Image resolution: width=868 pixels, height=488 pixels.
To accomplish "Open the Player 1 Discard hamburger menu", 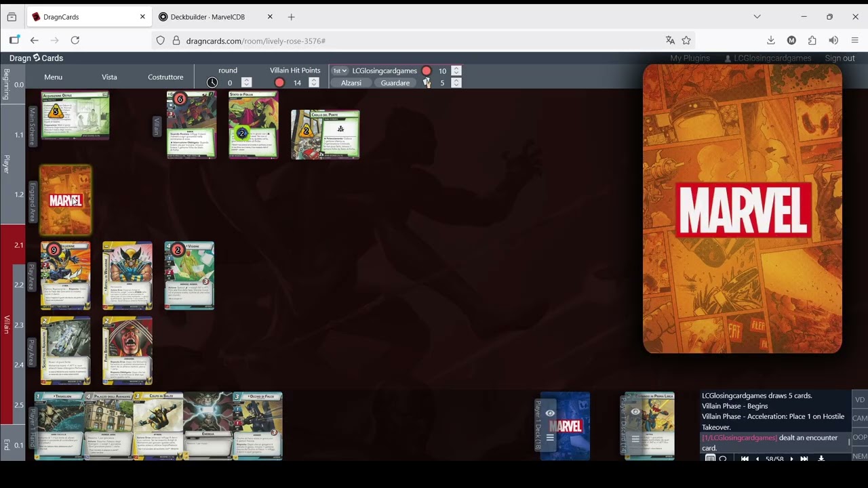I will coord(635,439).
